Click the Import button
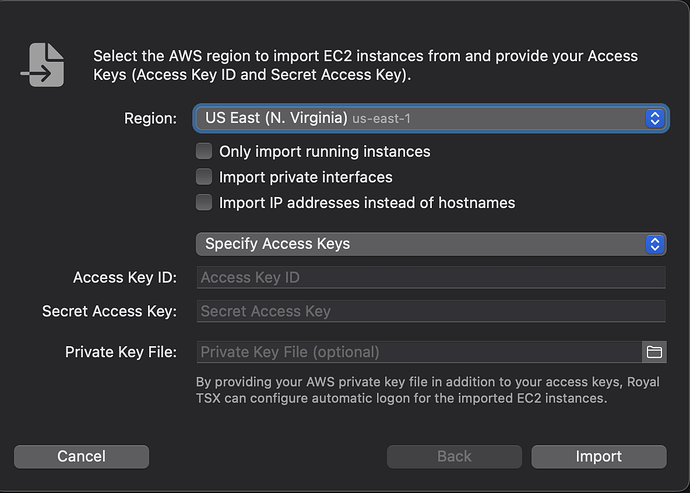The height and width of the screenshot is (493, 690). (x=598, y=456)
